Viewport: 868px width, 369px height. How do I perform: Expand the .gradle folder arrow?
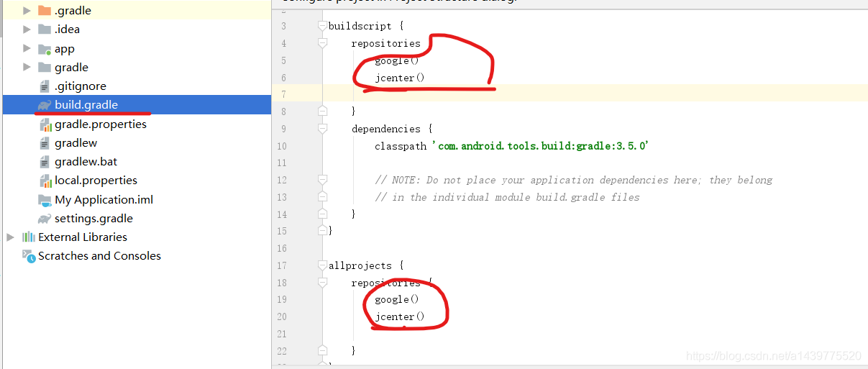tap(27, 11)
